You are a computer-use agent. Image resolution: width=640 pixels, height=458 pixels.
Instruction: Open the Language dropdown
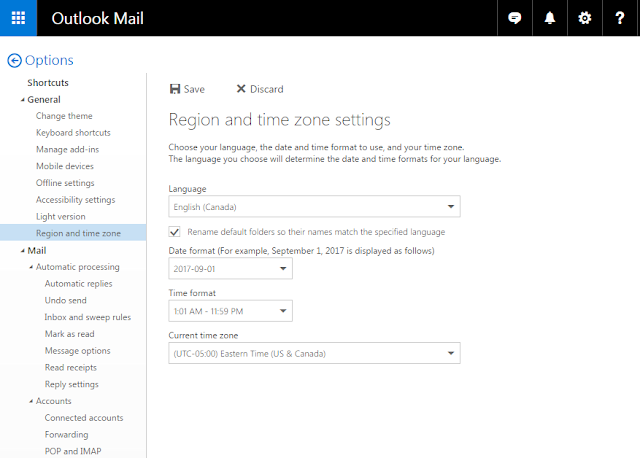tap(314, 207)
